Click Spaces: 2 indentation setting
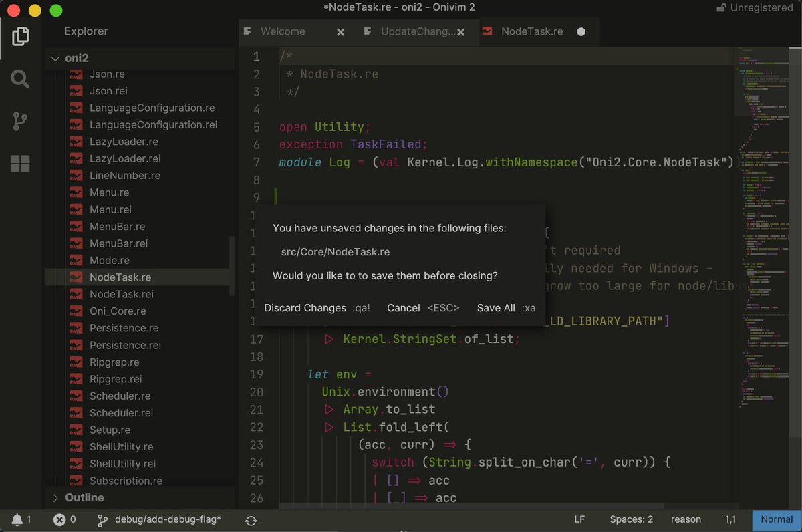 pyautogui.click(x=631, y=519)
